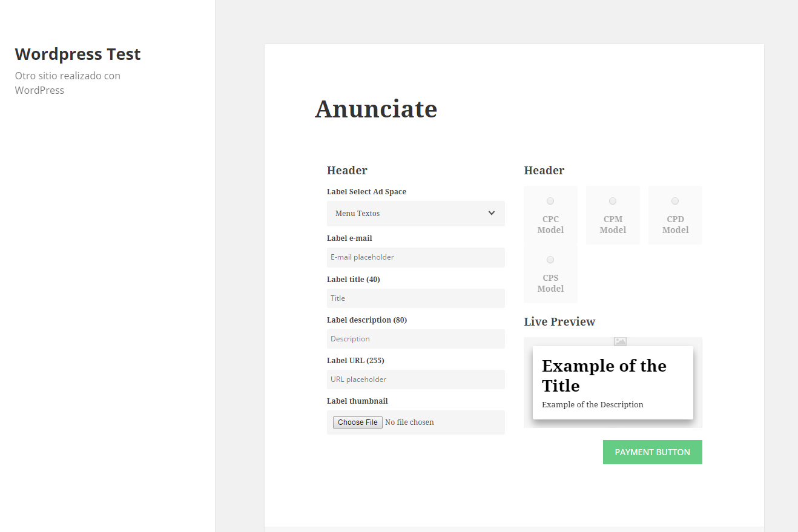The image size is (798, 532).
Task: Click the Choose File button
Action: coord(358,422)
